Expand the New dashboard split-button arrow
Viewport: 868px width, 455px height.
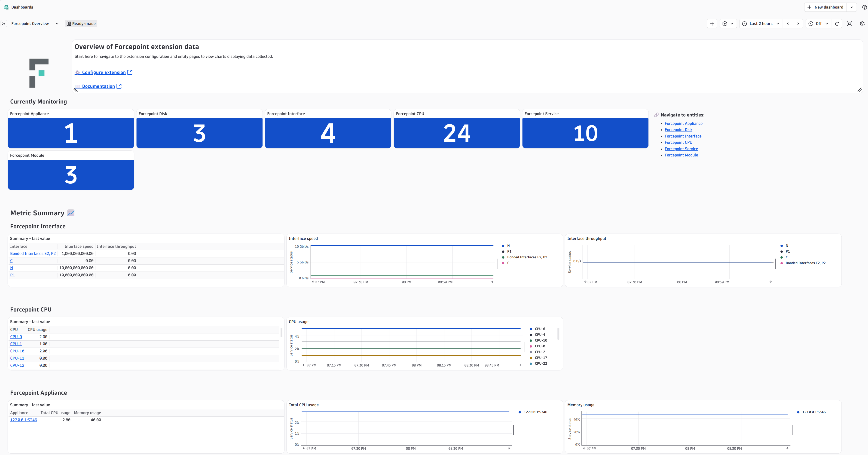click(852, 7)
